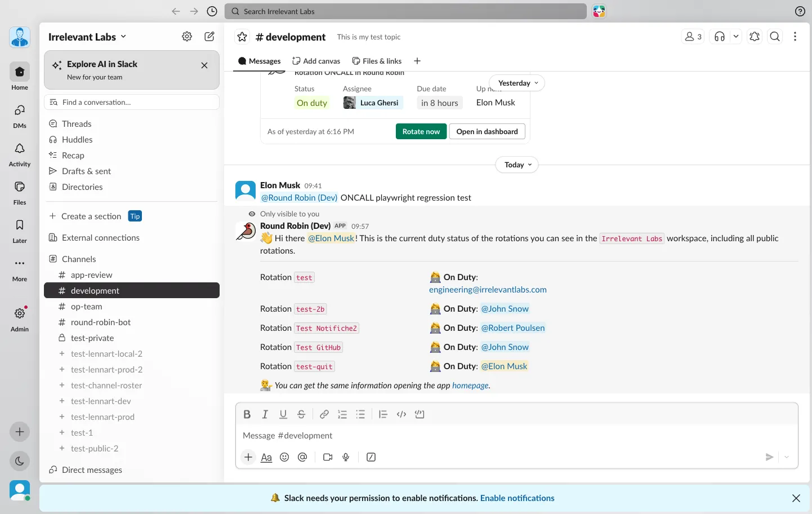Screen dimensions: 812x514
Task: Open engineering@irrelevantlabs.com email link
Action: tap(488, 290)
